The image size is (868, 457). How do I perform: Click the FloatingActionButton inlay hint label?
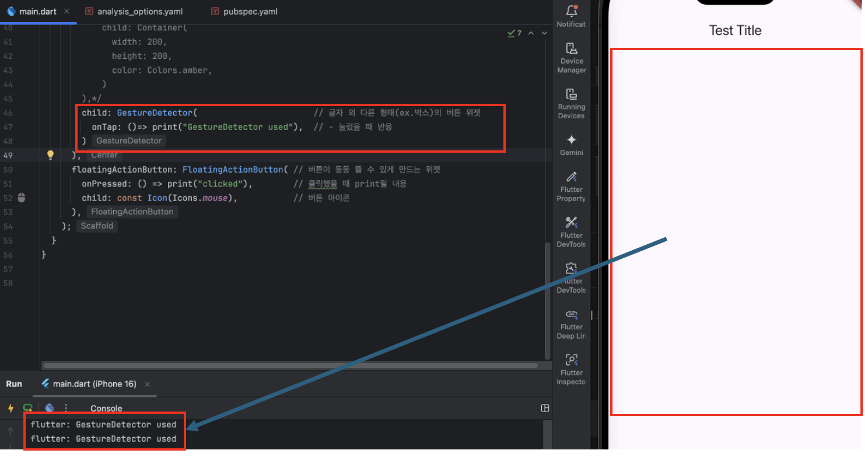132,212
